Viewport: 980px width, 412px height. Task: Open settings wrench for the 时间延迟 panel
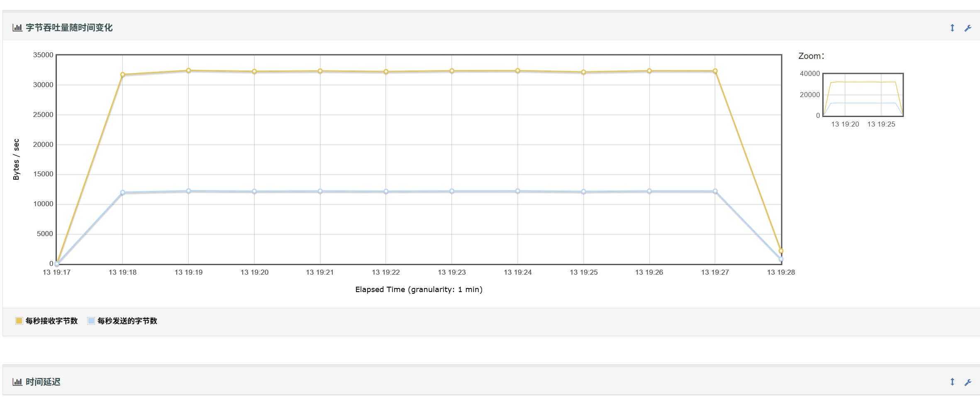pos(968,382)
